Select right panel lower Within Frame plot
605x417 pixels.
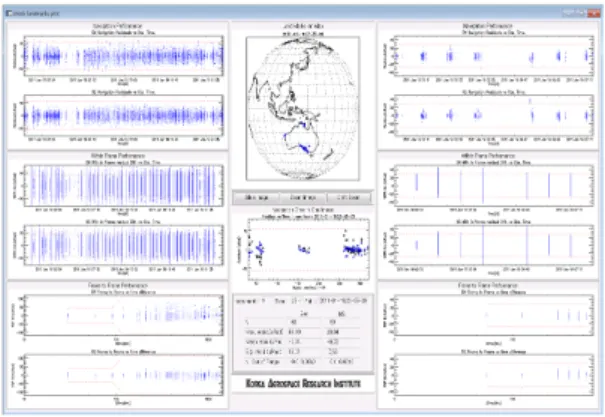tap(494, 245)
